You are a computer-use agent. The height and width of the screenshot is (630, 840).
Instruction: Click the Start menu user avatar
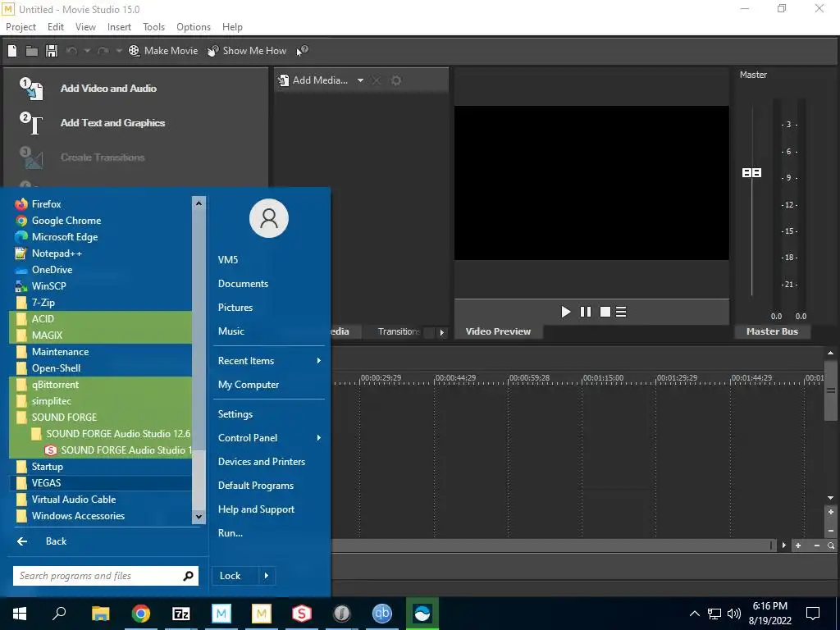(269, 218)
